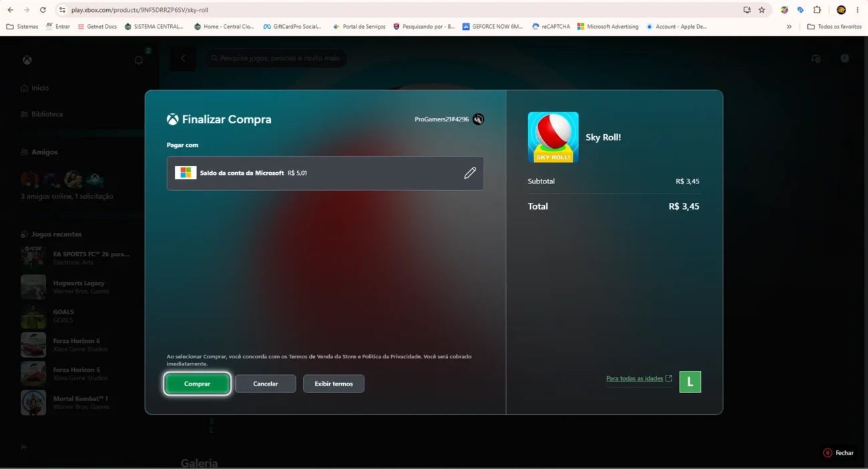
Task: Open Biblioteca in the sidebar
Action: click(x=41, y=114)
